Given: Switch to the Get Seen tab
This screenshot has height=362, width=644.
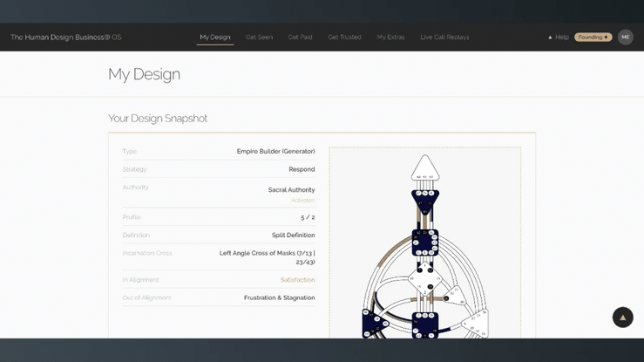Looking at the screenshot, I should 259,37.
